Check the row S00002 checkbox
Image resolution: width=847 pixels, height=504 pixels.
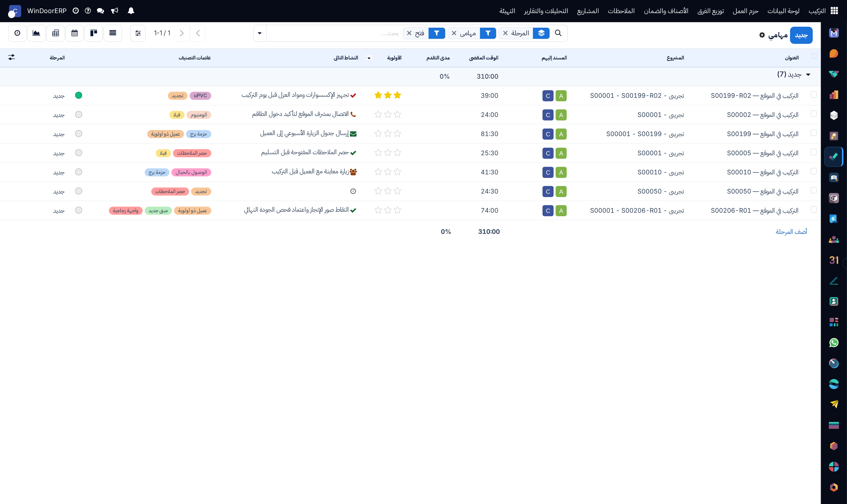(x=814, y=113)
